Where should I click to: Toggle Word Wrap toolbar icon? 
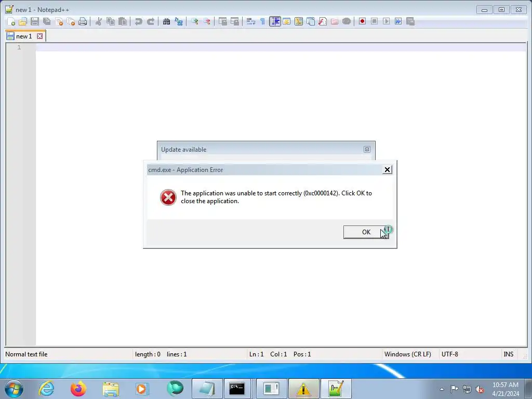point(251,21)
